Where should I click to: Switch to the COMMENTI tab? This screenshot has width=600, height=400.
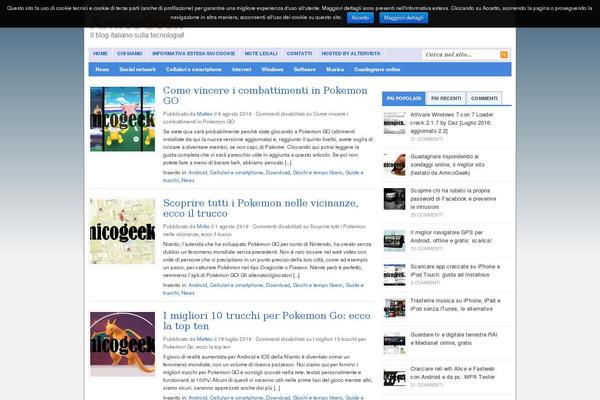[484, 98]
